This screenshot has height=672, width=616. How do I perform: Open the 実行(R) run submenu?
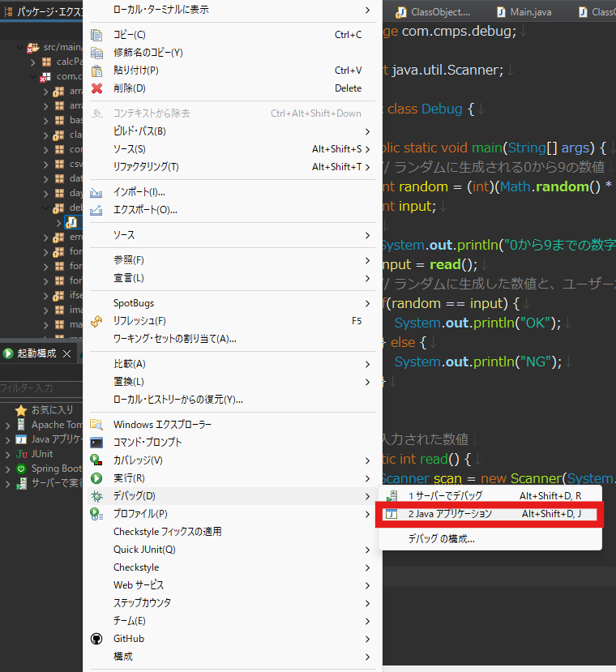pyautogui.click(x=130, y=478)
